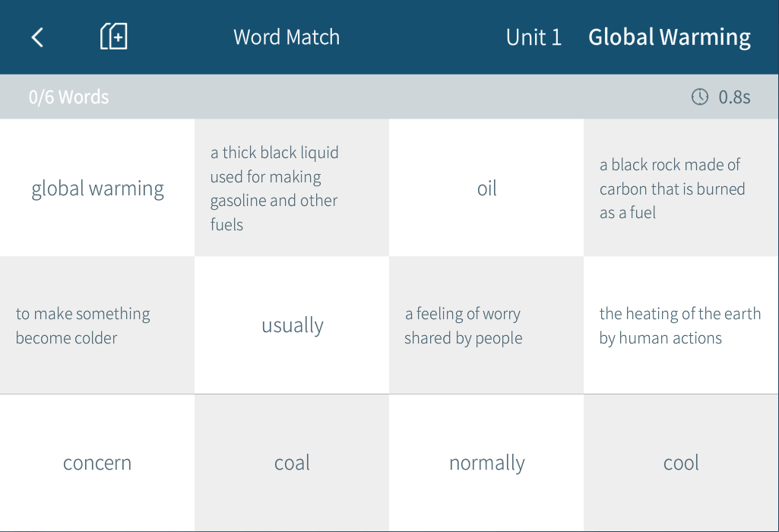
Task: Click the 0/6 Words progress counter
Action: [x=68, y=97]
